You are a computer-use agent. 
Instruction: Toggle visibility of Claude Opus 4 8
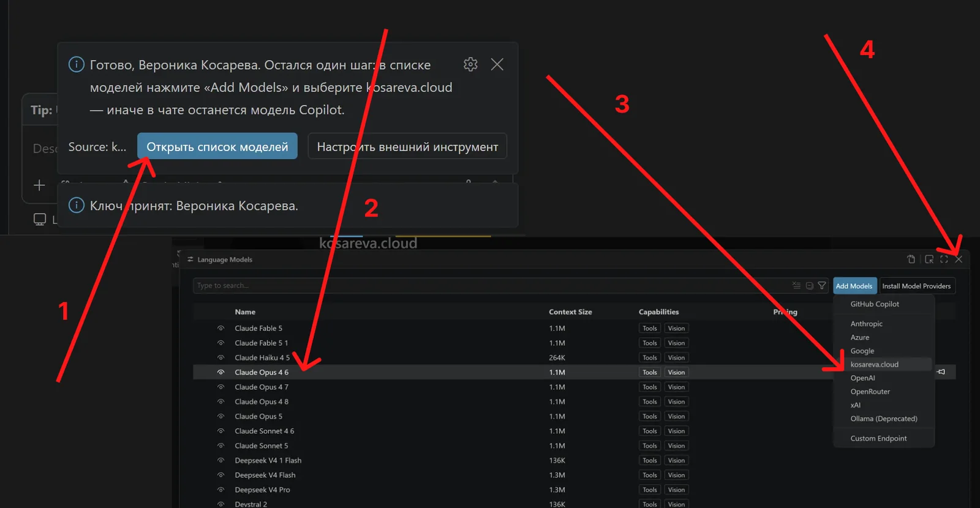[221, 402]
